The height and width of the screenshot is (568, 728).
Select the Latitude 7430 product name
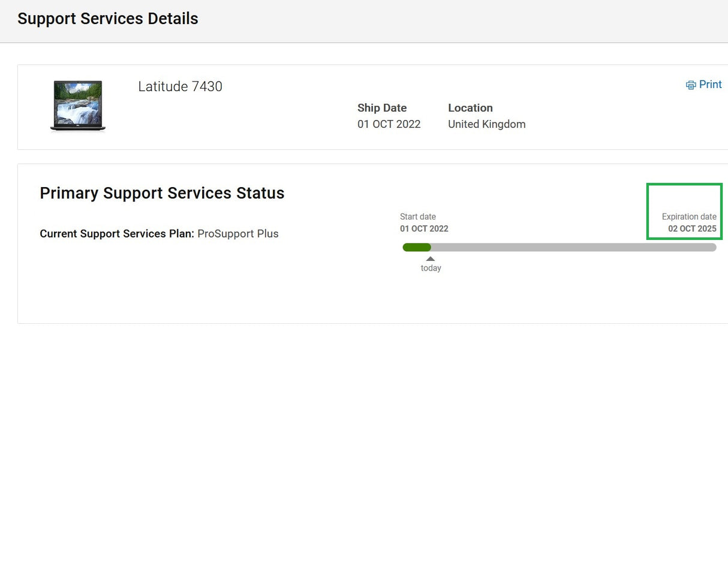[x=180, y=86]
